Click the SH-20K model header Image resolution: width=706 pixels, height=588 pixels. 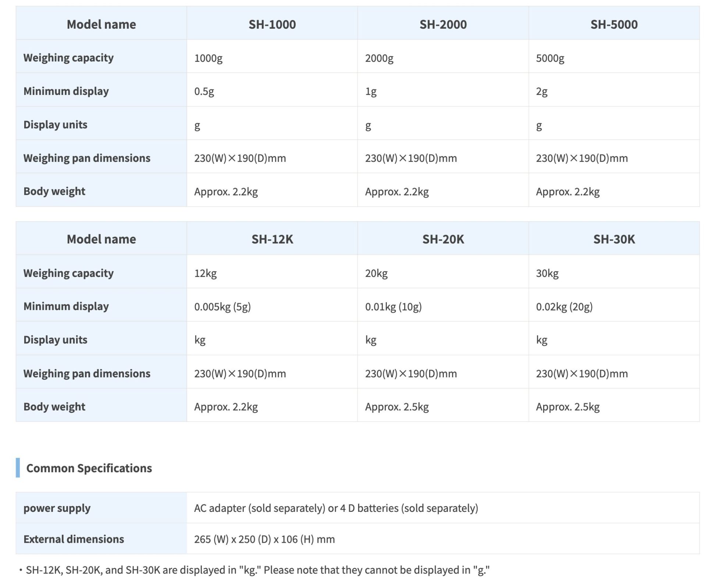[x=443, y=239]
